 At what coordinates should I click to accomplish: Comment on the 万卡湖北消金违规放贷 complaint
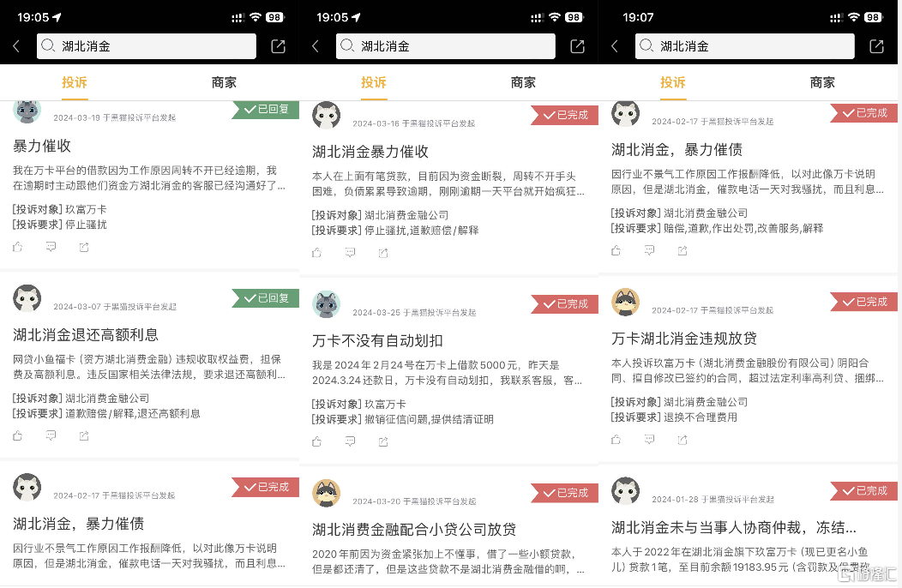tap(649, 440)
